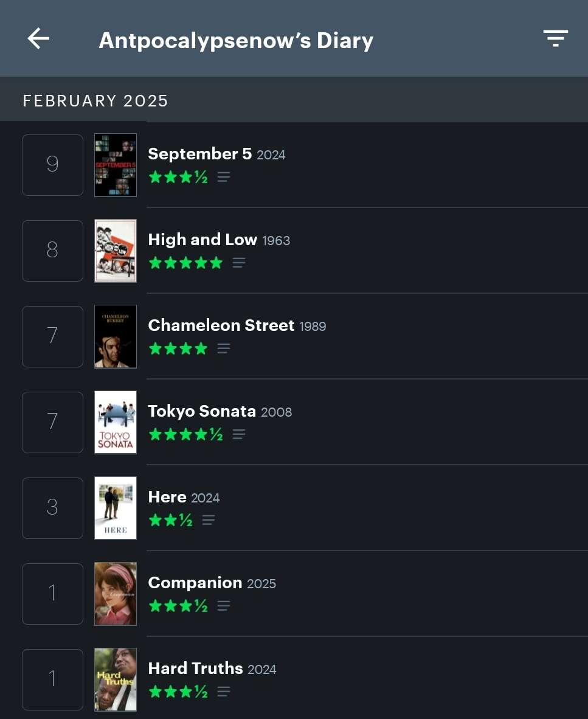Open the Companion film title
The height and width of the screenshot is (719, 588).
[195, 583]
